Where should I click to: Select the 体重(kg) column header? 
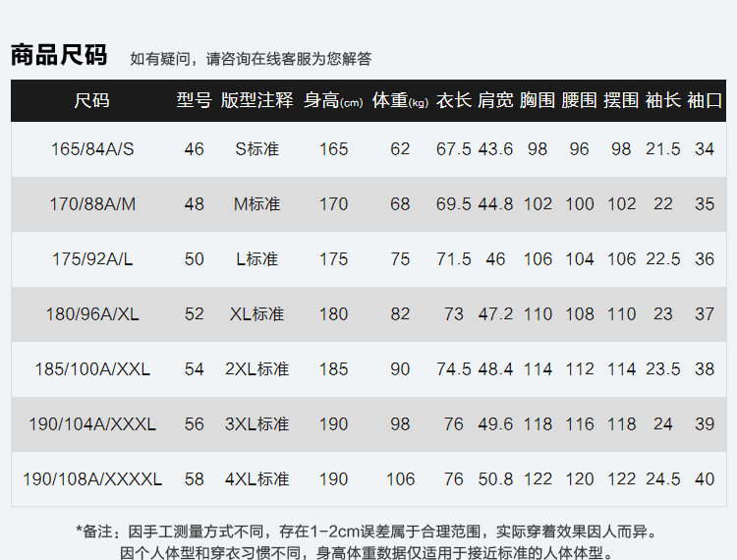[x=400, y=100]
